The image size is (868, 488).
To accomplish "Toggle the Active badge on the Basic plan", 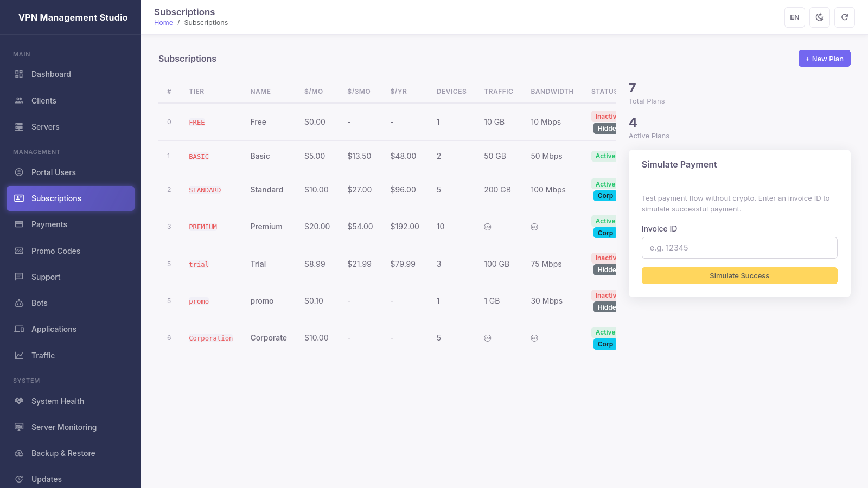I will coord(604,156).
